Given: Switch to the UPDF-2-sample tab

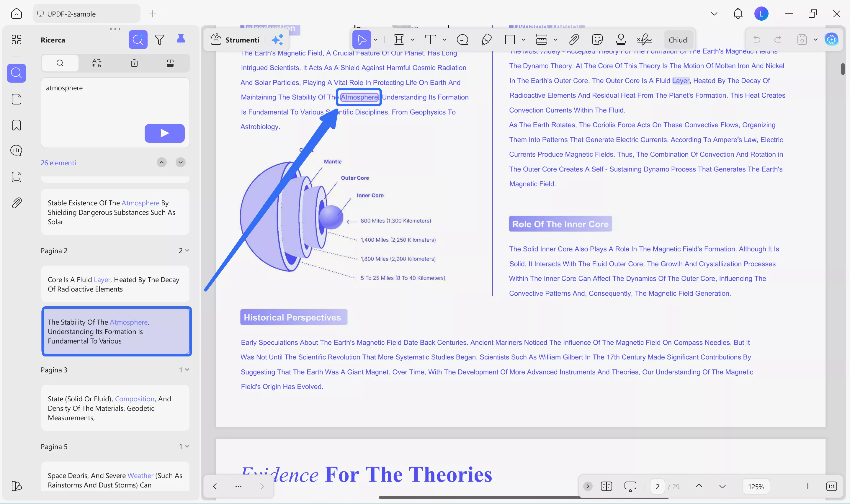Looking at the screenshot, I should point(86,14).
